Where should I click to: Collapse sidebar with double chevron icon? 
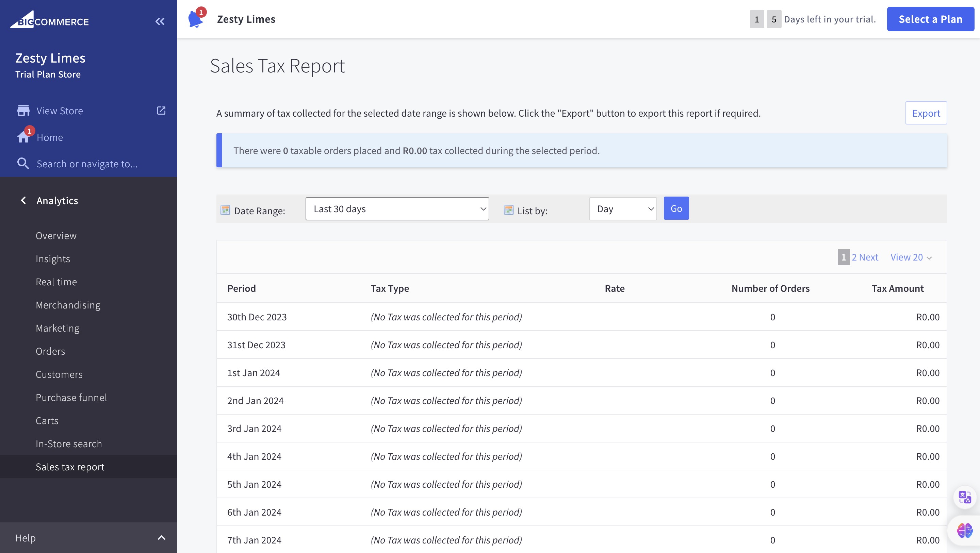(160, 21)
